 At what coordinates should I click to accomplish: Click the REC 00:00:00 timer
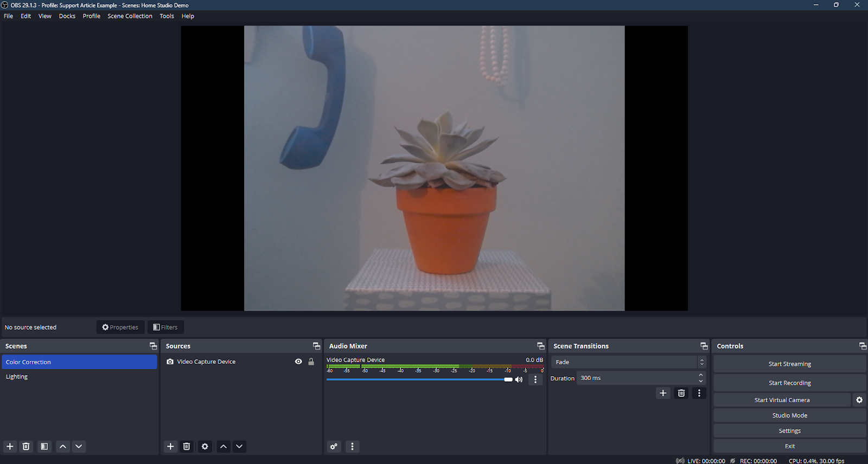click(x=758, y=461)
